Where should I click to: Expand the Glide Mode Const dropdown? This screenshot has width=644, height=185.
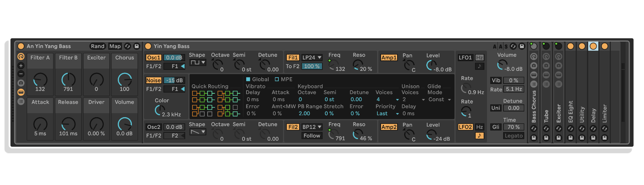[x=439, y=99]
